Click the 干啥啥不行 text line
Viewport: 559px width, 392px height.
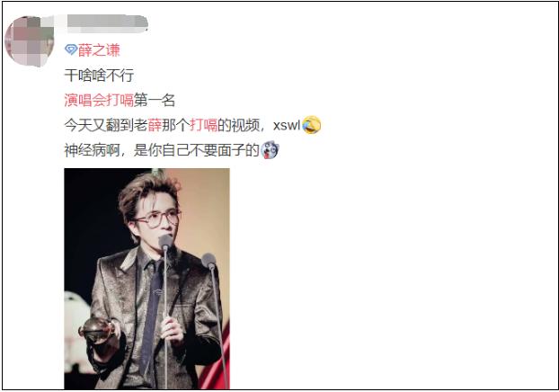(x=99, y=76)
